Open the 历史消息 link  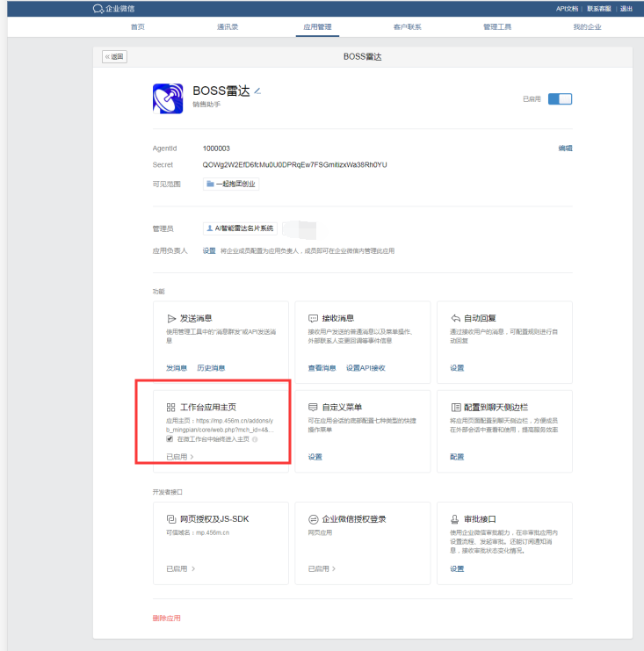click(211, 368)
